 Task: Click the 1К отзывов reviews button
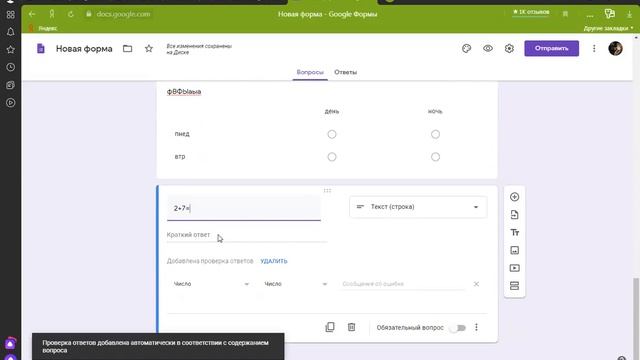[x=531, y=12]
